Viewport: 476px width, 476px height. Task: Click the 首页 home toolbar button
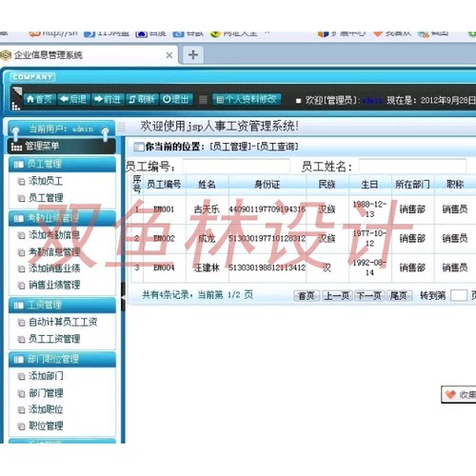pyautogui.click(x=40, y=99)
